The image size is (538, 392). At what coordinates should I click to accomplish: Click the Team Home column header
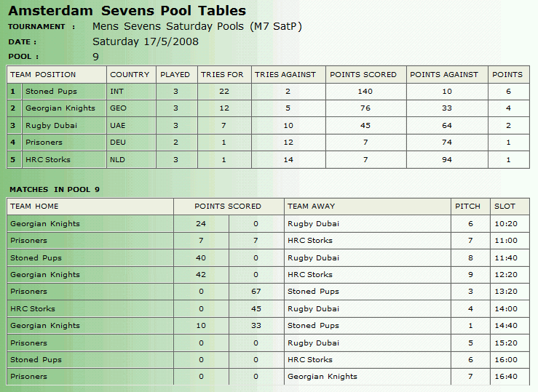point(35,206)
